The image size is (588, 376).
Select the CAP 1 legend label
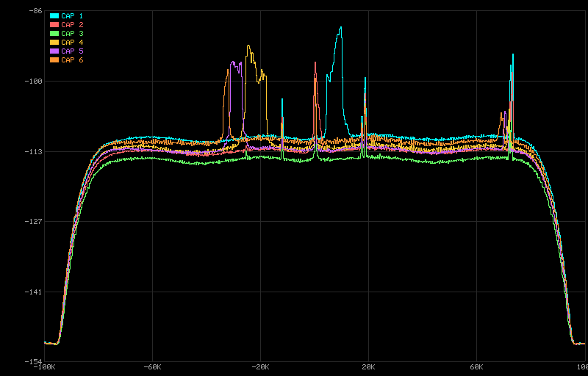point(72,15)
